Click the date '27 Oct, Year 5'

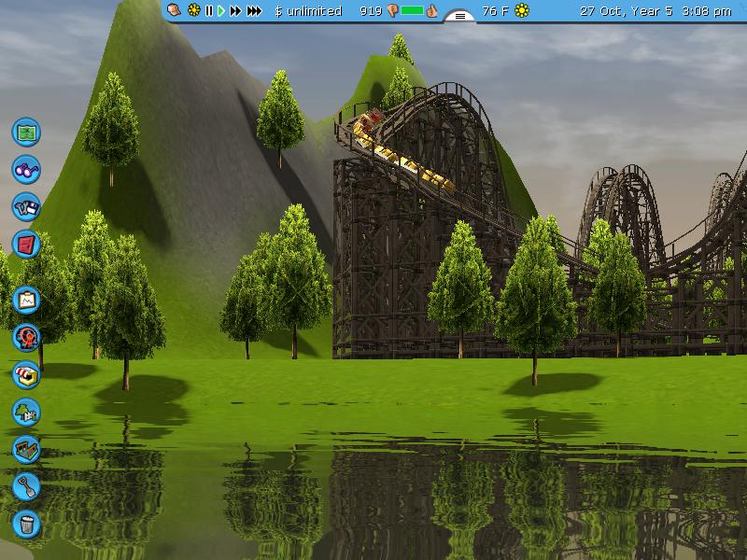click(x=626, y=11)
